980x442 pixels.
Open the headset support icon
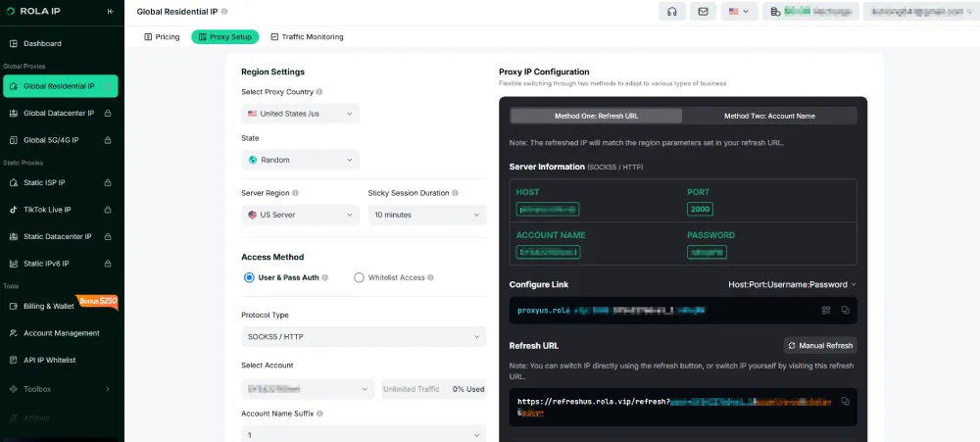point(672,11)
